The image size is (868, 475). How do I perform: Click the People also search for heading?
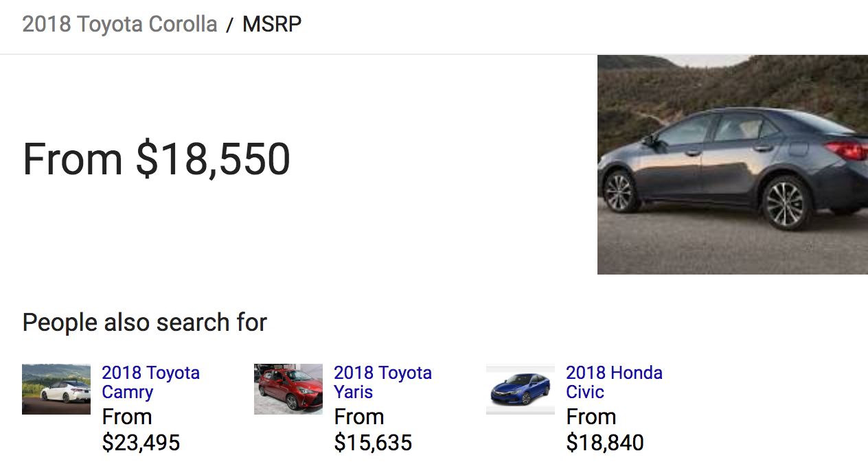(x=144, y=322)
